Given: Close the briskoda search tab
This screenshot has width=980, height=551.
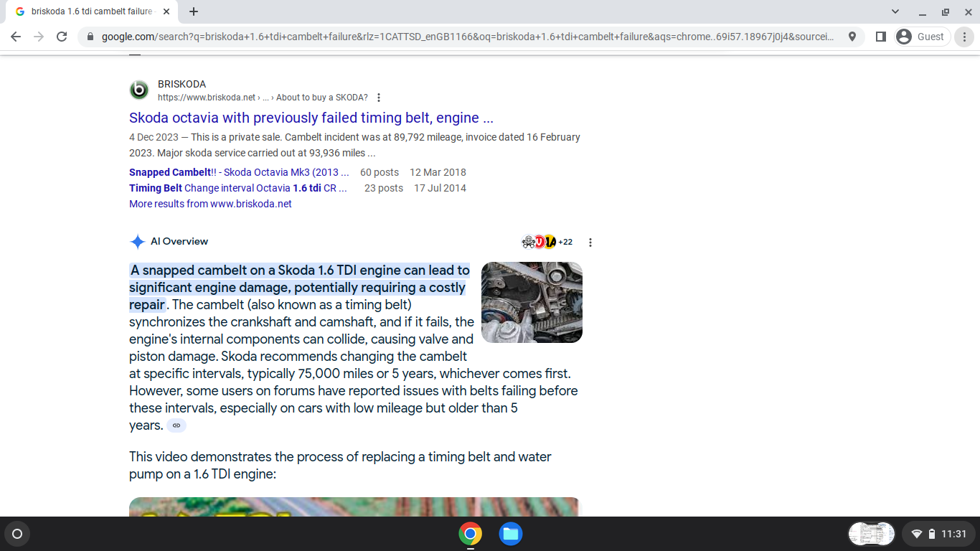Looking at the screenshot, I should (166, 11).
